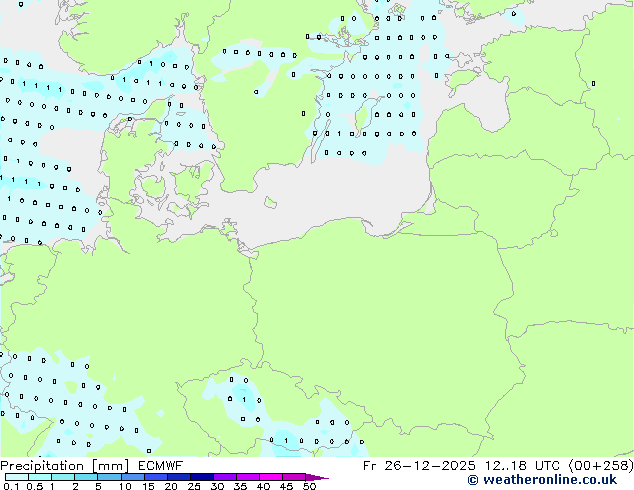Click the 45–50 mm legend swatch
The image size is (634, 490).
[x=294, y=477]
